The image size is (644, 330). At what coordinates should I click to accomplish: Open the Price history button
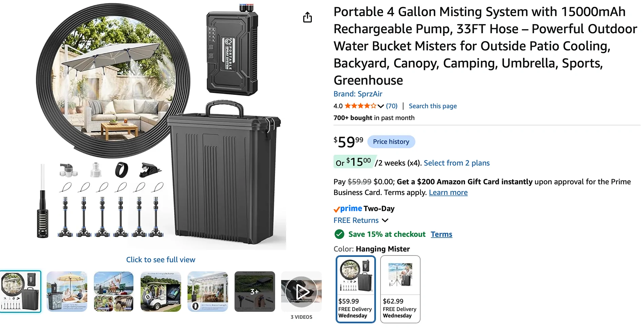click(x=391, y=141)
